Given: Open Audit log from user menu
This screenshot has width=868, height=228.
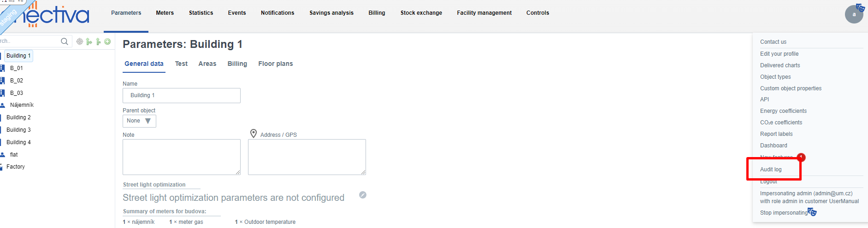Looking at the screenshot, I should (771, 170).
